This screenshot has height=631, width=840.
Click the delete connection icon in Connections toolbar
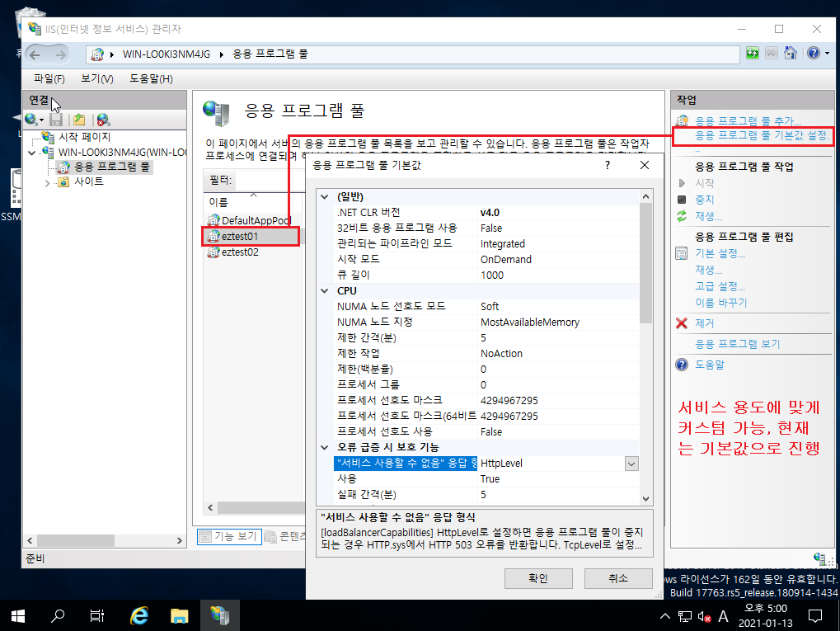[103, 120]
